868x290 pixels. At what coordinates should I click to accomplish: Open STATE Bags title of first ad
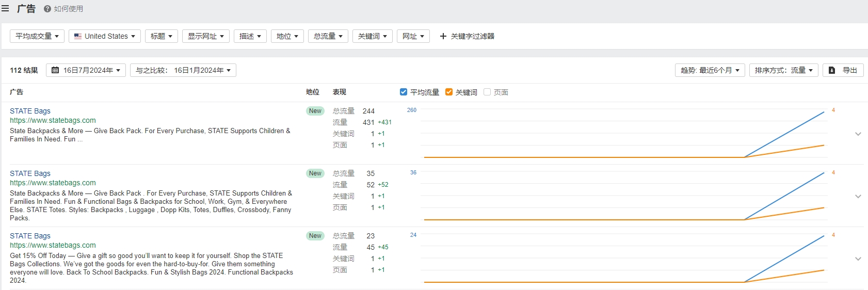30,111
